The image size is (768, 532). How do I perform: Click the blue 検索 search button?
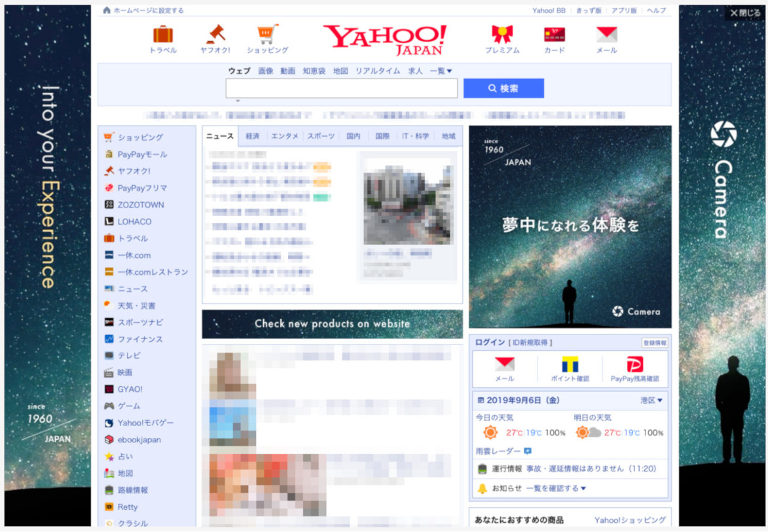click(503, 88)
